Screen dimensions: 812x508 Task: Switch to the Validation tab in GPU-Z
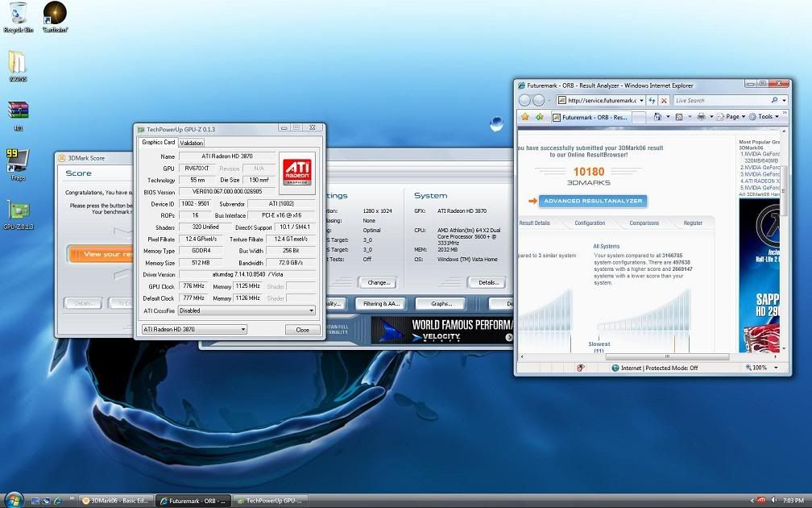coord(191,143)
